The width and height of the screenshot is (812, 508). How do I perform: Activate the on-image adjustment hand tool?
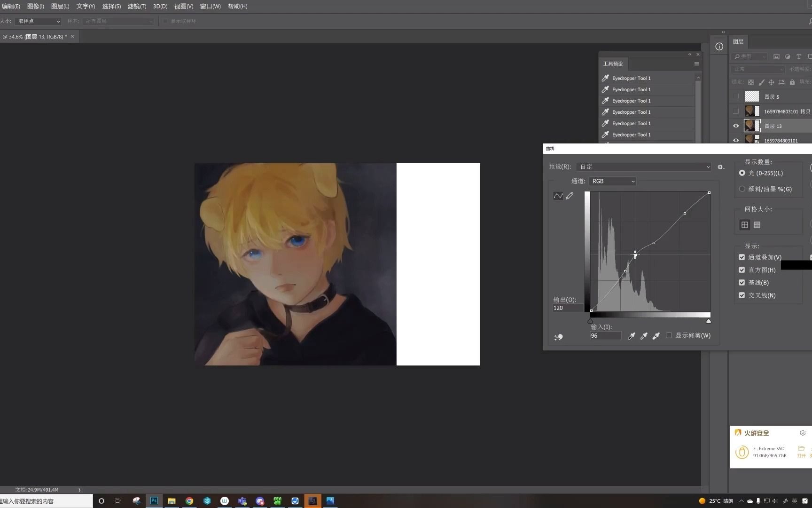click(558, 337)
